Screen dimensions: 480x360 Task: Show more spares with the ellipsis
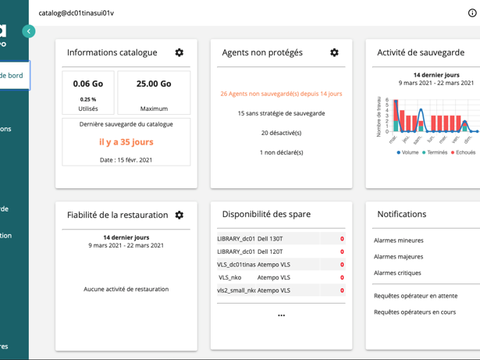(x=281, y=315)
